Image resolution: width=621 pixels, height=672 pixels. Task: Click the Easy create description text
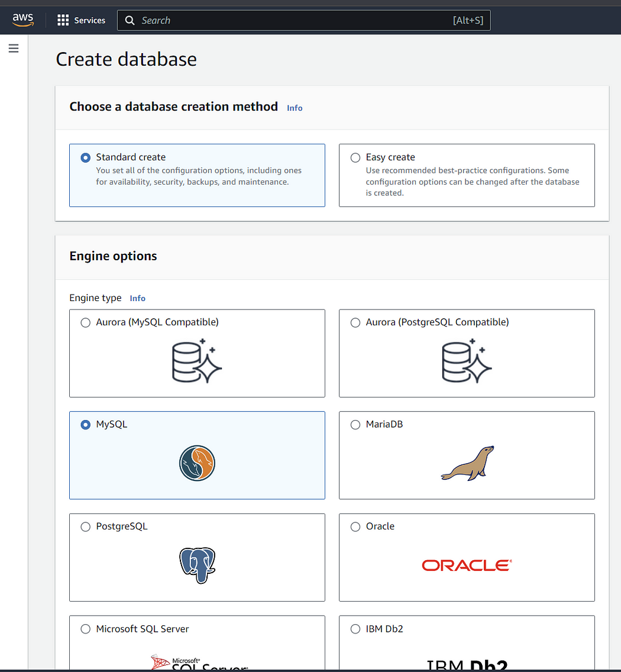pyautogui.click(x=473, y=182)
